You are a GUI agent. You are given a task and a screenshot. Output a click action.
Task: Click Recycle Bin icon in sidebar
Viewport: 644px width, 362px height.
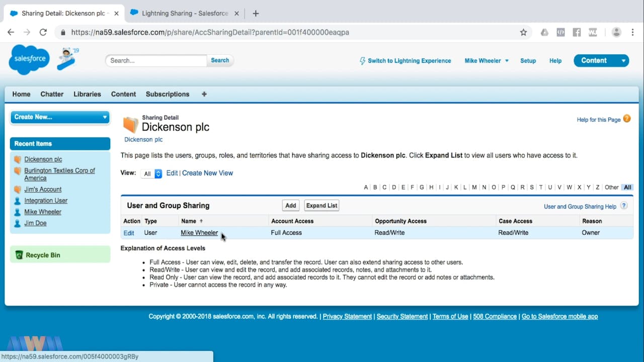click(x=19, y=255)
